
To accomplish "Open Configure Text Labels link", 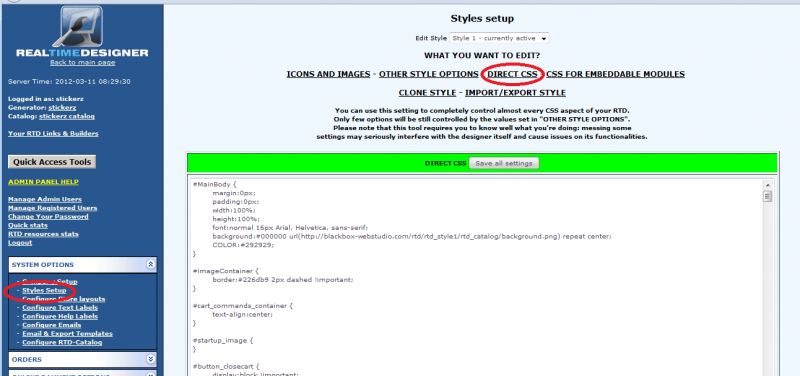I will 60,308.
